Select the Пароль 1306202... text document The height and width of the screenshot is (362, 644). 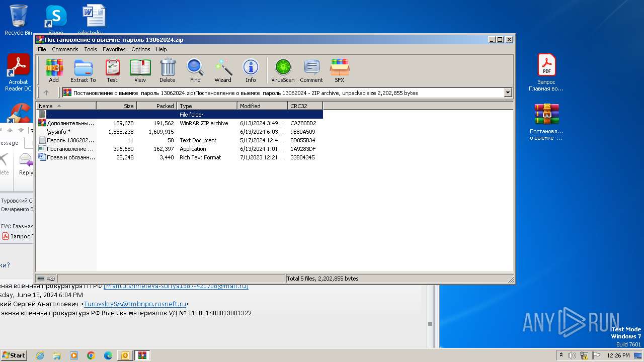180,140
